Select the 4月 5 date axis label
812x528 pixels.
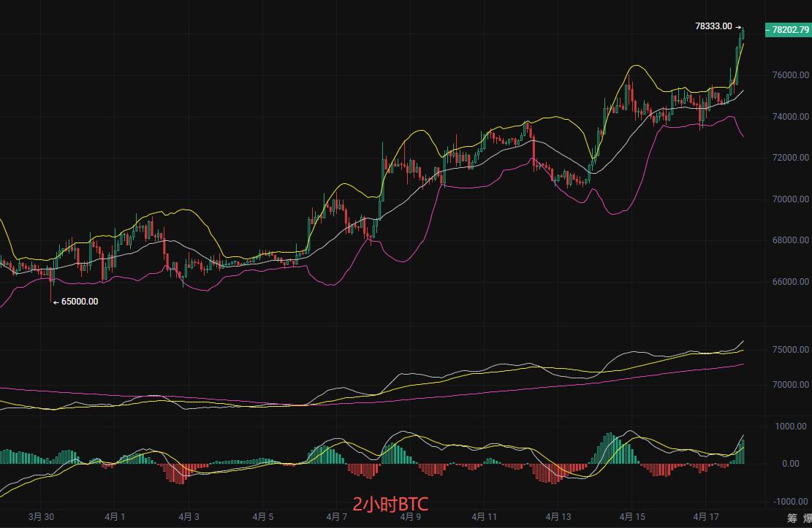click(262, 516)
